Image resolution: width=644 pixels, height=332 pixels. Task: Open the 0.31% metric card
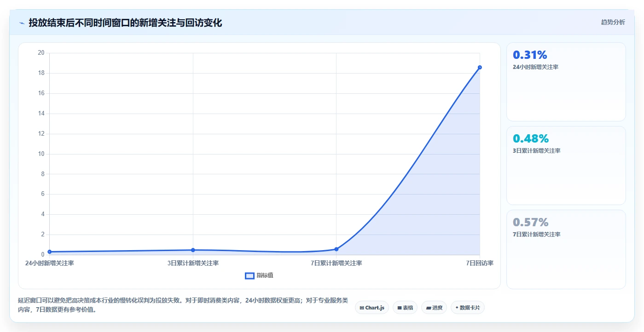566,82
